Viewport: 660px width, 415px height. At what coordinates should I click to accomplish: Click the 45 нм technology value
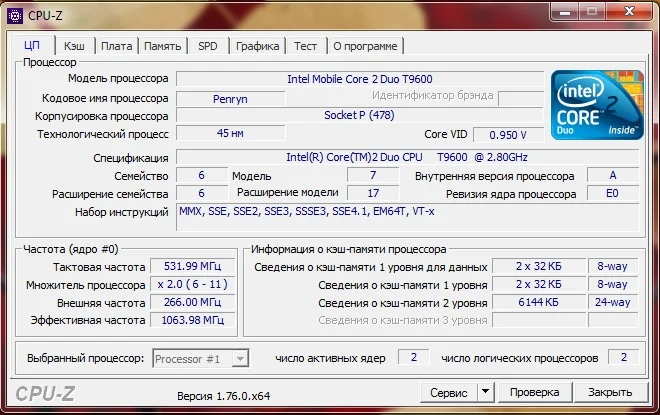point(230,133)
